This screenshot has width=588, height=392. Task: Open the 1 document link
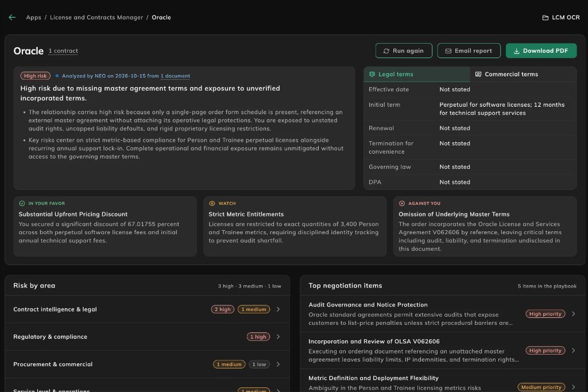click(x=175, y=76)
